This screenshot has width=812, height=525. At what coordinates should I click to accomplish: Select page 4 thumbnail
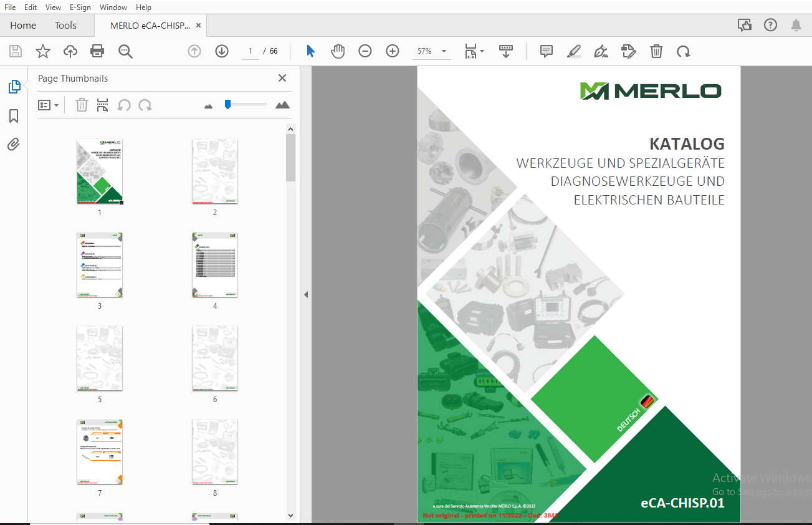pos(215,265)
